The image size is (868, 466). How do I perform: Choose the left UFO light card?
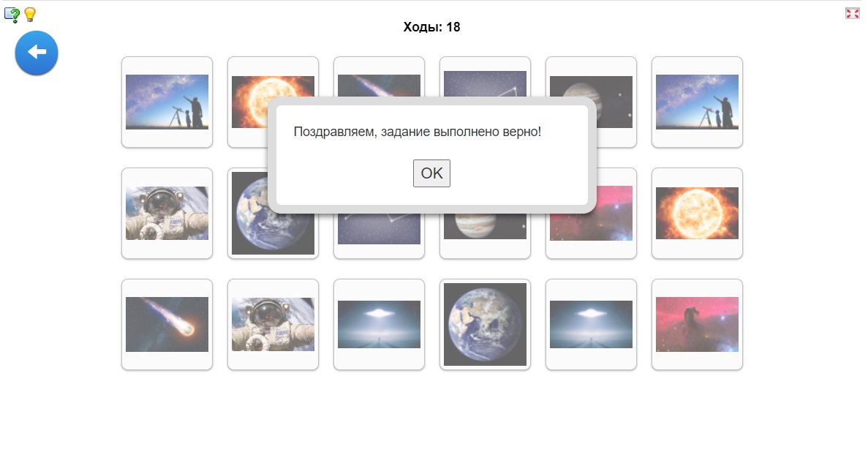[379, 324]
